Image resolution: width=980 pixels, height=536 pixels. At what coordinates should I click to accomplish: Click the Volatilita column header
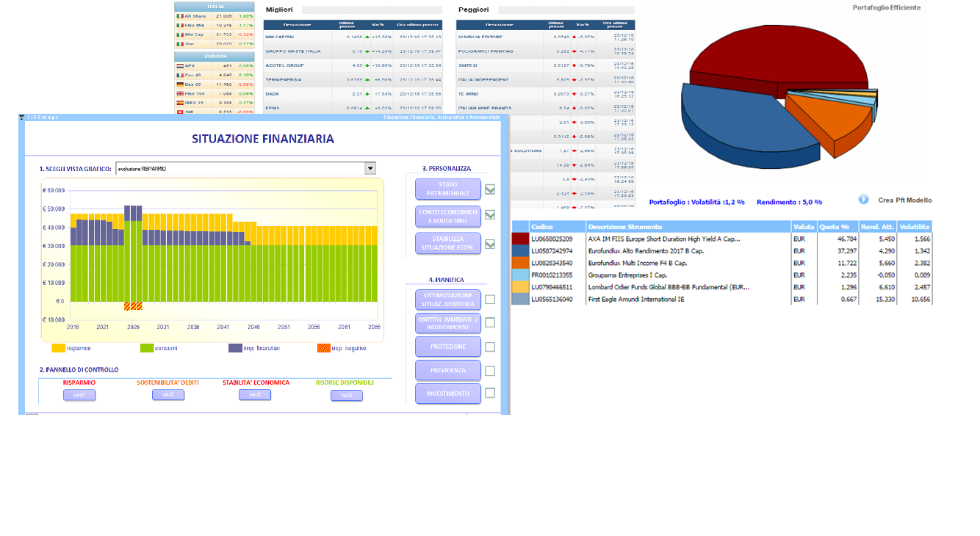tap(914, 227)
